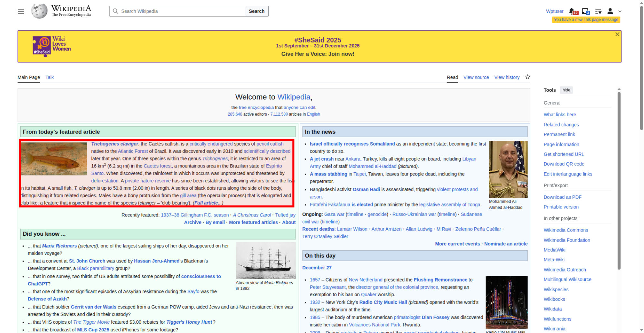The height and width of the screenshot is (333, 644).
Task: Click the Wikipedia globe logo
Action: pyautogui.click(x=39, y=11)
